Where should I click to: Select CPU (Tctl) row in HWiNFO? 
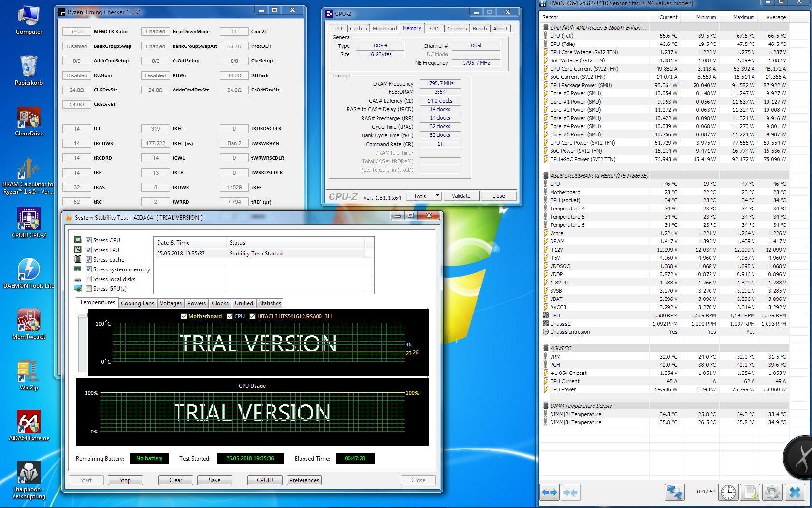point(665,36)
